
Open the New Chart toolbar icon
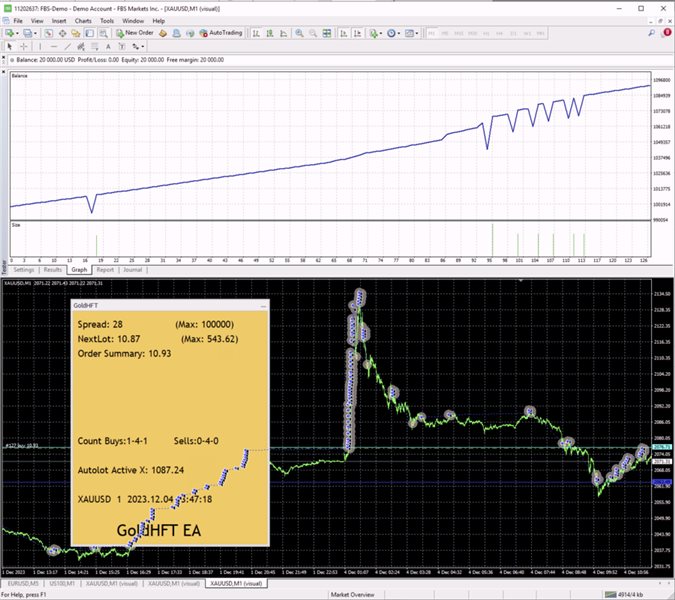pyautogui.click(x=9, y=33)
